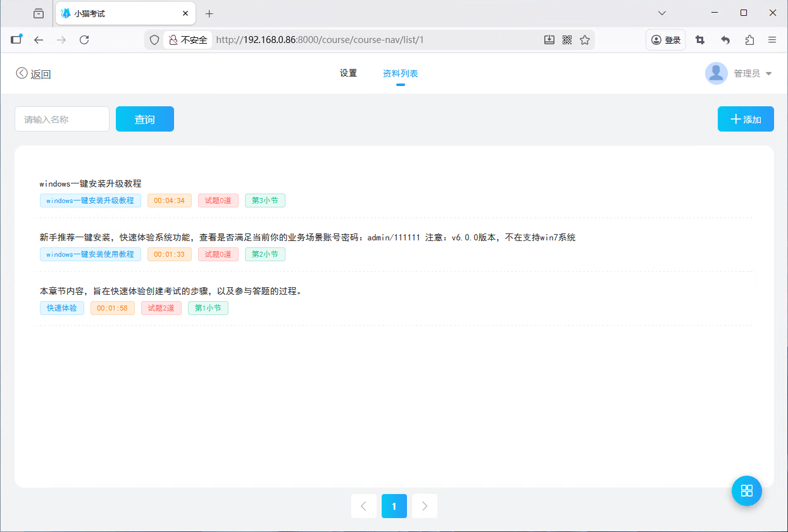Expand the 管理员 dropdown arrow
The image size is (788, 532).
click(x=769, y=74)
